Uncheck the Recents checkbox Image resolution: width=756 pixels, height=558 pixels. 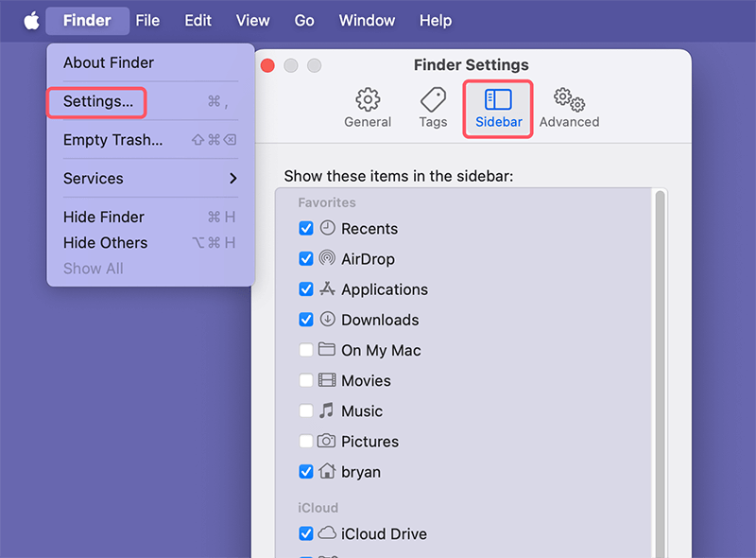pos(306,228)
